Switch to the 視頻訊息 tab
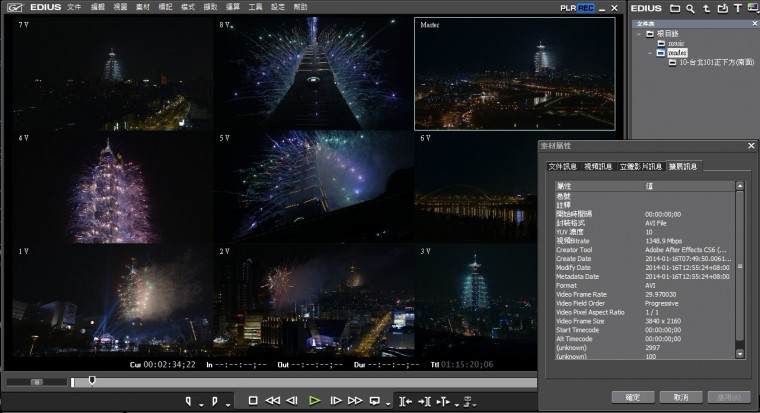This screenshot has width=760, height=413. pyautogui.click(x=597, y=166)
